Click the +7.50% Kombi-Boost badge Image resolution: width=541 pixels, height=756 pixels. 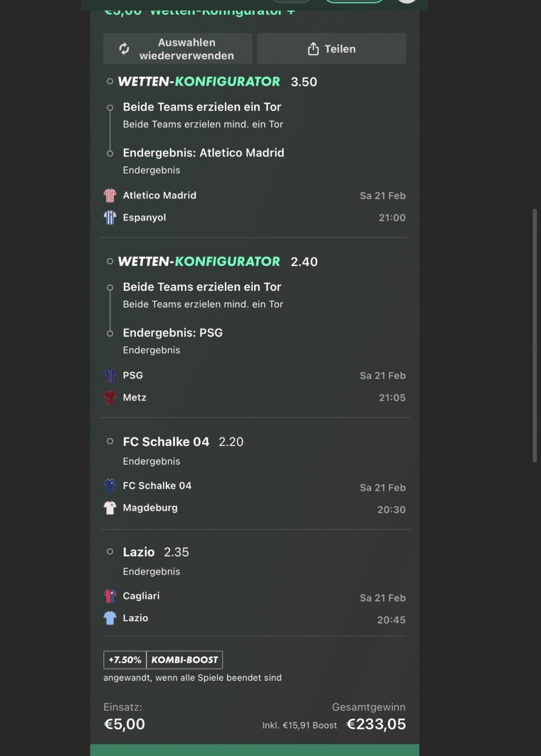pos(163,660)
